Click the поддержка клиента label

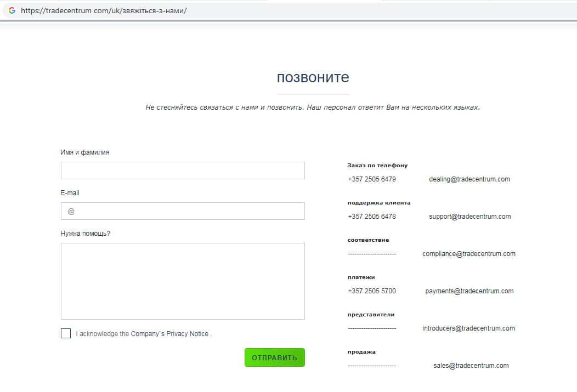[379, 203]
